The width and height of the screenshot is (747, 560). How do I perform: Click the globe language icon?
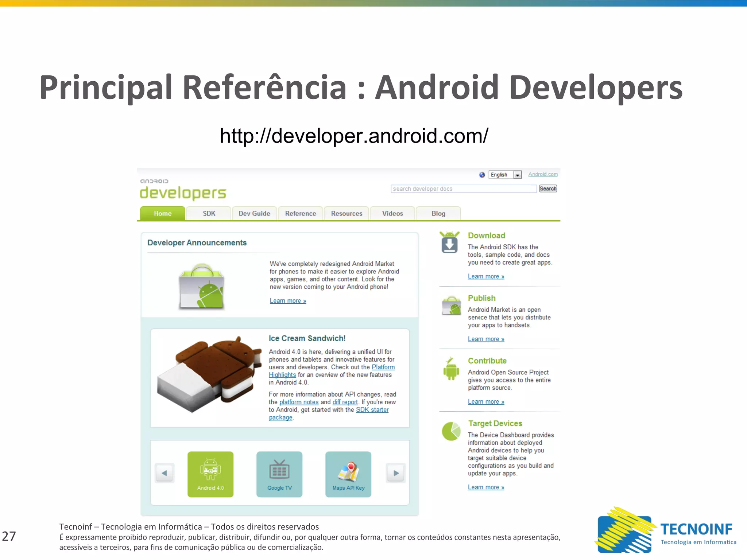(x=482, y=175)
